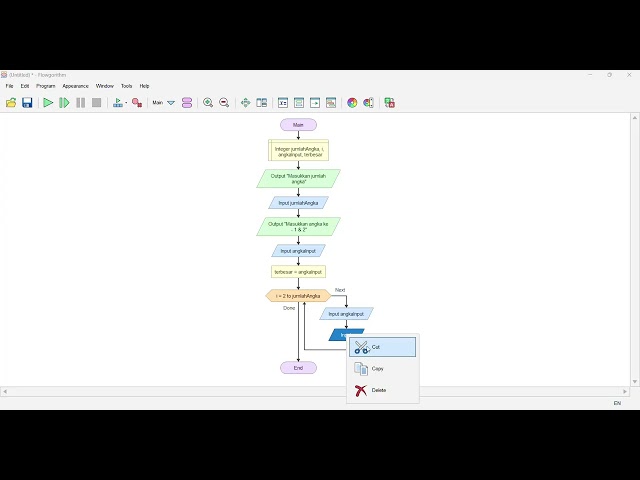Click the Flowgorithm app icon in title bar
The width and height of the screenshot is (640, 480).
[4, 75]
